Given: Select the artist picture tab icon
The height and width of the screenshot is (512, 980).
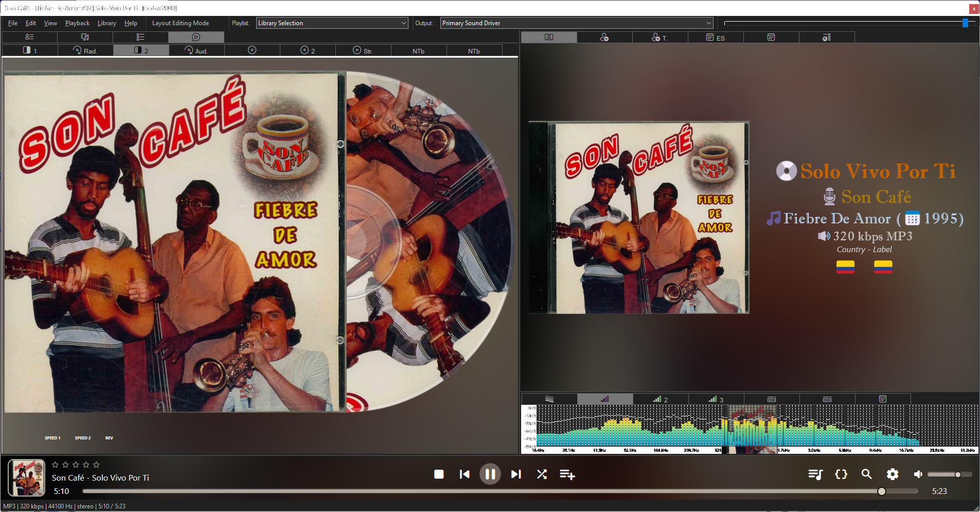Looking at the screenshot, I should [549, 38].
